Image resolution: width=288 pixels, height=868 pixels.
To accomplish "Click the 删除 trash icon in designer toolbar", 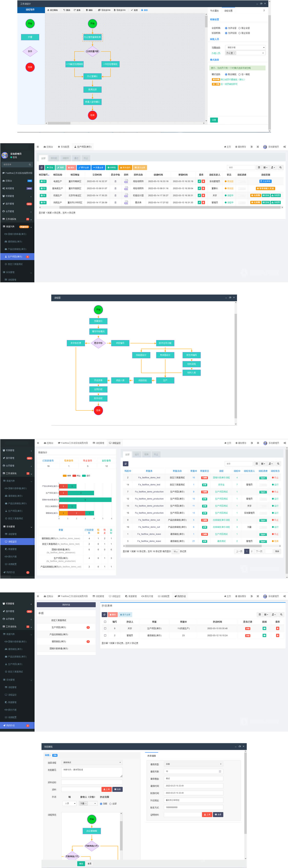I will click(87, 10).
